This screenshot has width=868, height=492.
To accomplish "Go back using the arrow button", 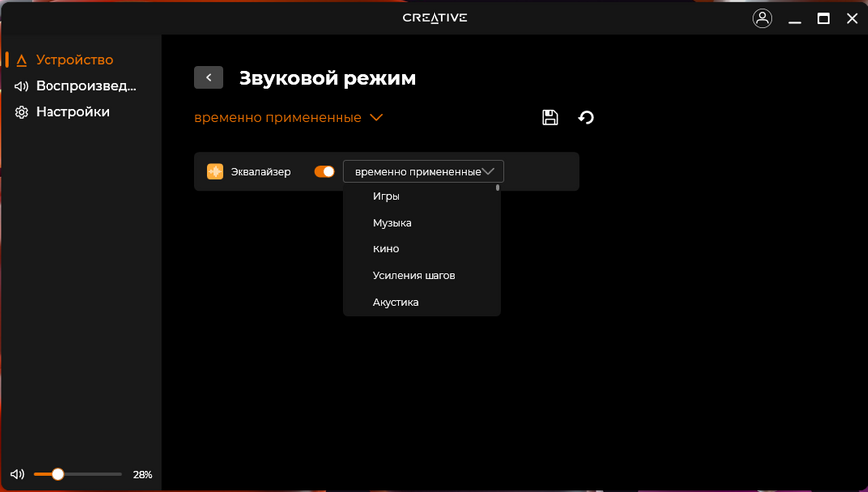I will pos(208,78).
